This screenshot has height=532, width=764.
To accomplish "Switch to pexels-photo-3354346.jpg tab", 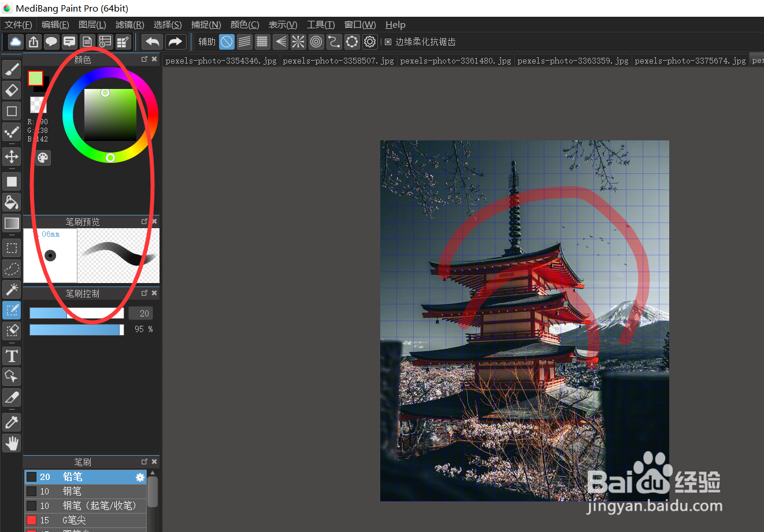I will (221, 61).
